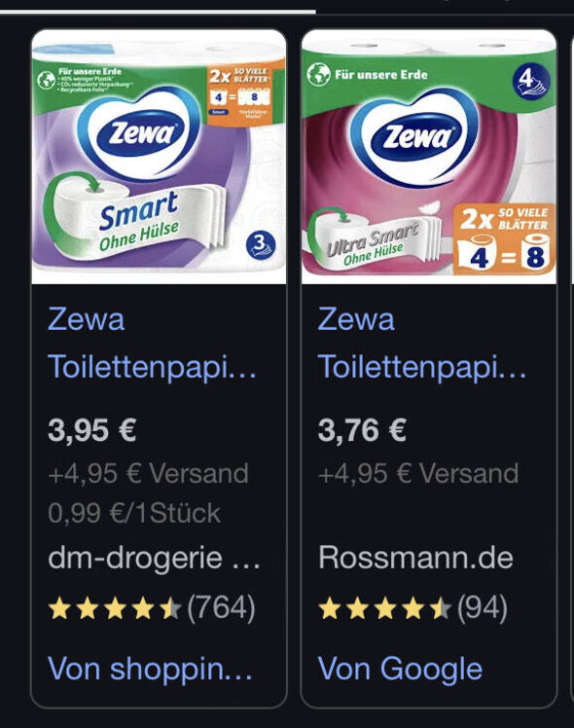The image size is (574, 728).
Task: Click the 'Von Google' source link
Action: (x=400, y=669)
